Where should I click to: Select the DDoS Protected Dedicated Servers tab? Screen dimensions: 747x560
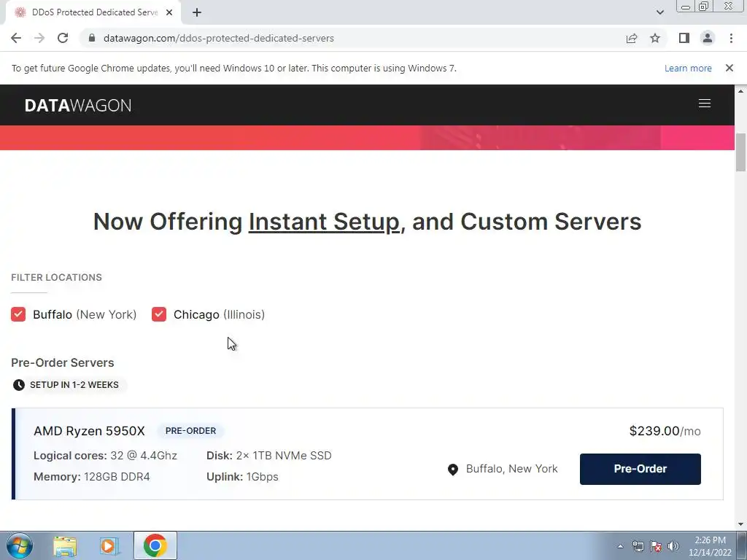point(93,12)
